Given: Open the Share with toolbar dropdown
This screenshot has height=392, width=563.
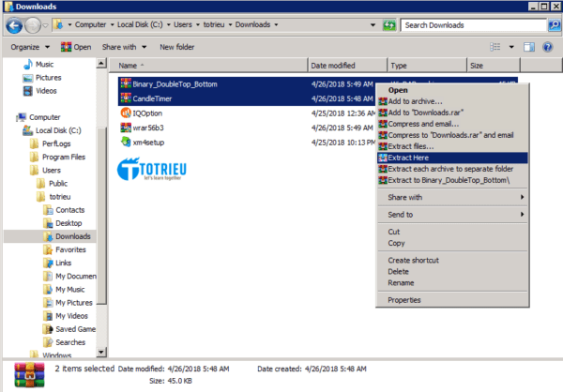Looking at the screenshot, I should click(x=124, y=47).
